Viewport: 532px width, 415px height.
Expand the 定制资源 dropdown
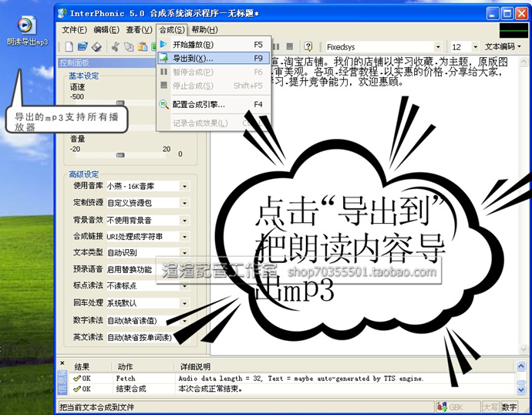(184, 203)
